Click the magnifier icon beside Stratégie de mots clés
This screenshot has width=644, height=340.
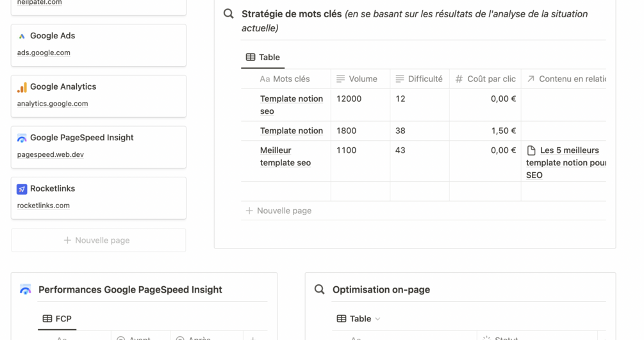pyautogui.click(x=228, y=14)
